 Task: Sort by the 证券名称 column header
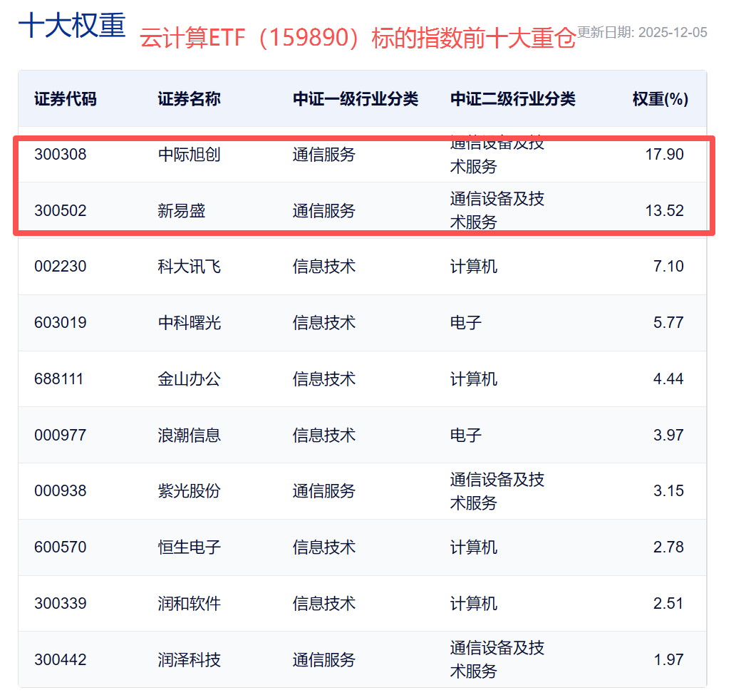pos(189,99)
